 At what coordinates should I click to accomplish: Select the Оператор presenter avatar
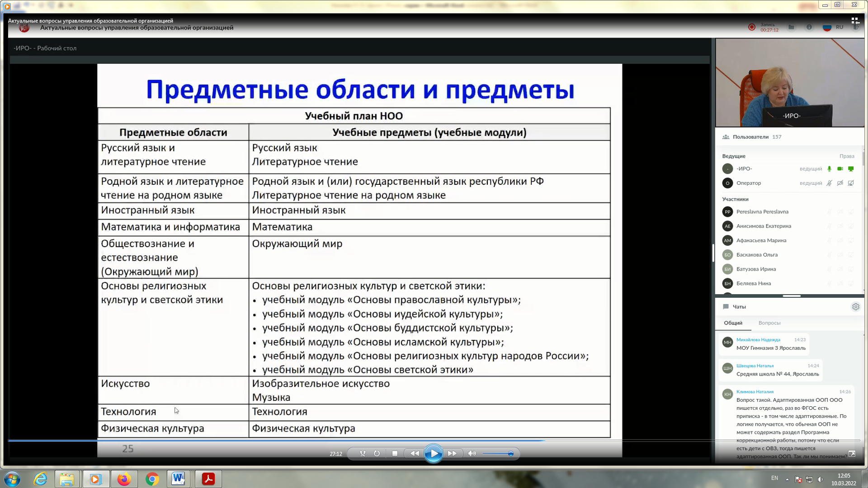tap(727, 183)
